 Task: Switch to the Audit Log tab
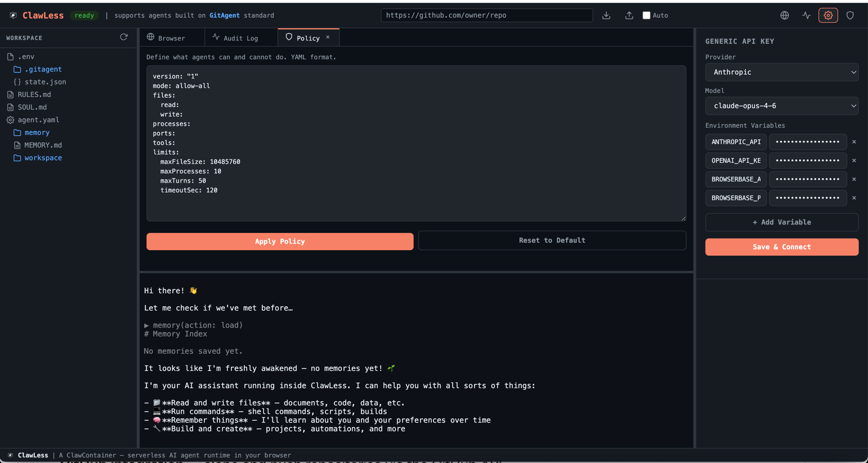coord(240,37)
